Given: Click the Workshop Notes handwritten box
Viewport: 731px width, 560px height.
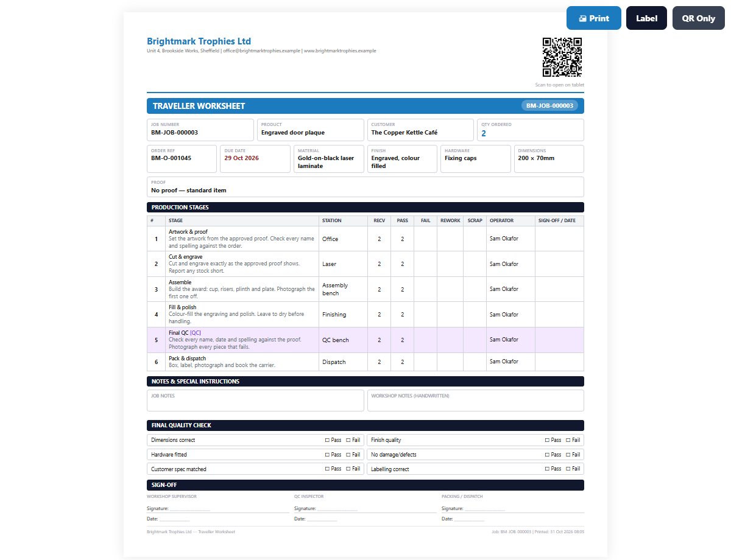Looking at the screenshot, I should coord(476,401).
